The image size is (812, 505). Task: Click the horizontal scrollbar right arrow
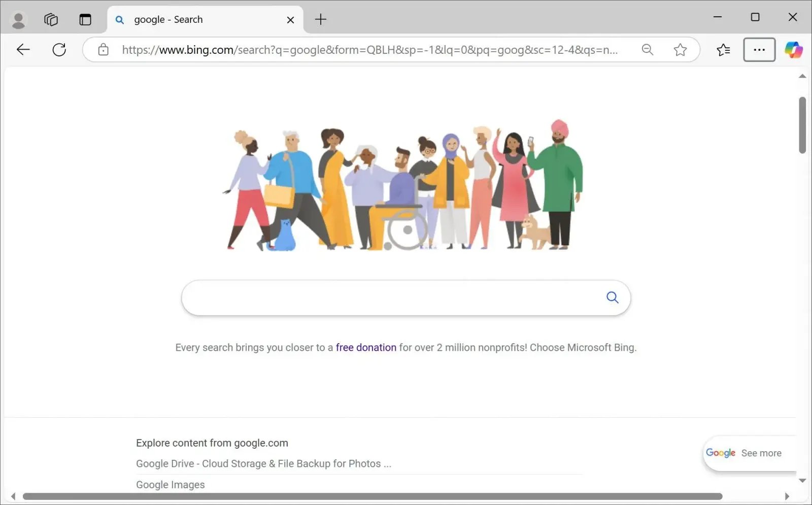pos(787,496)
